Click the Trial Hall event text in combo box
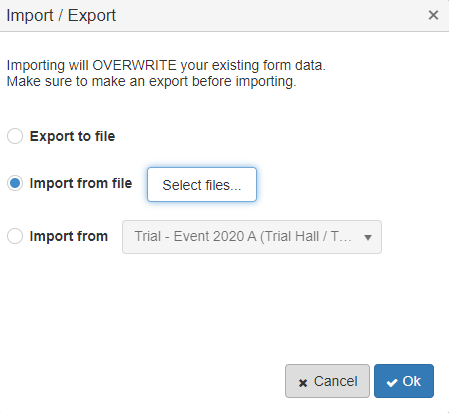Viewport: 449px width, 413px height. [243, 236]
